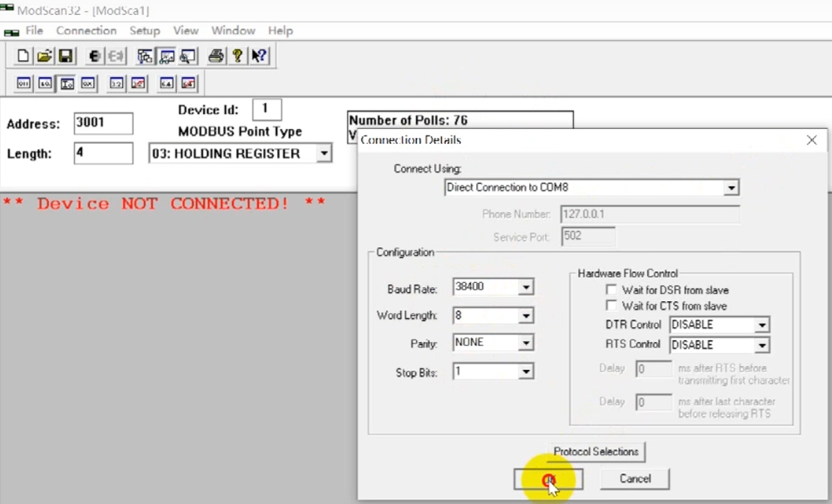Open the Setup menu
The height and width of the screenshot is (504, 832).
pyautogui.click(x=144, y=31)
